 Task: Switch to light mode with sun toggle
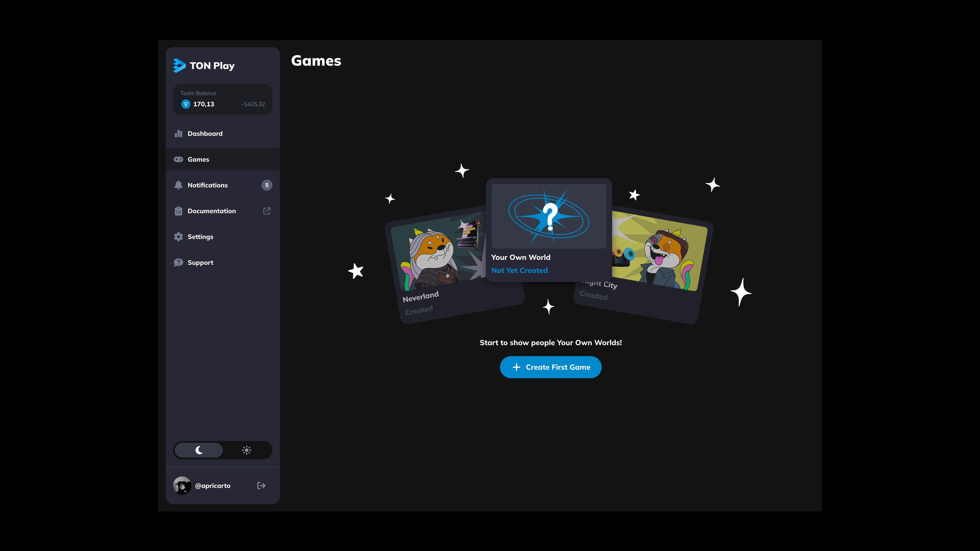point(247,450)
